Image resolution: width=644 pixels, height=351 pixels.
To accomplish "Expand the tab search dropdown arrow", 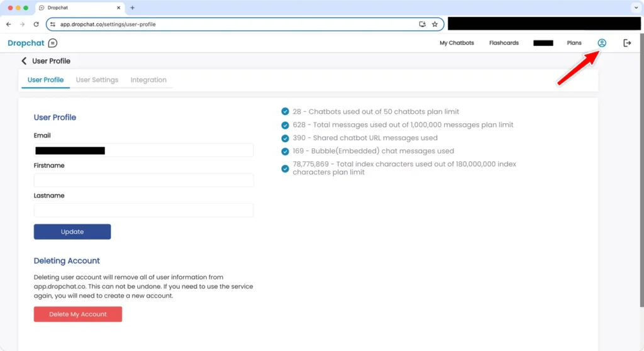I will (x=636, y=8).
